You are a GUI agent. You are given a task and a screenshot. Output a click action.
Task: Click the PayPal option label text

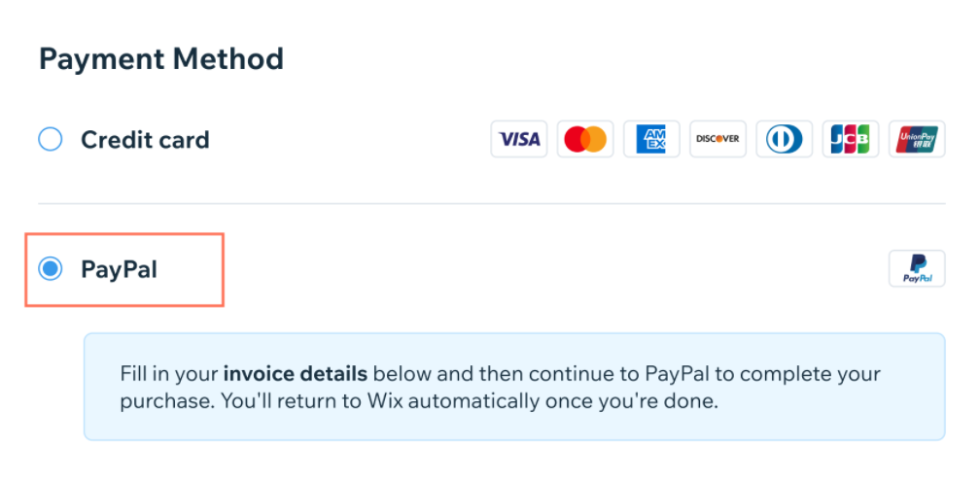click(x=119, y=270)
